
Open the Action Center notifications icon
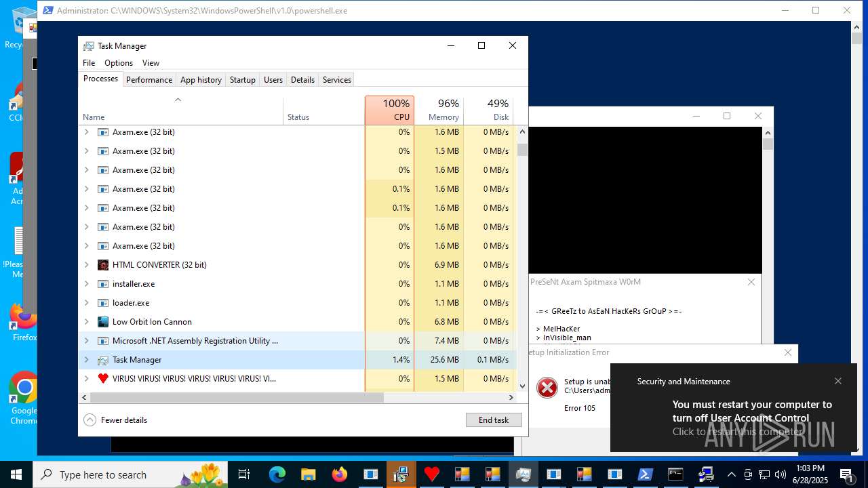(847, 474)
